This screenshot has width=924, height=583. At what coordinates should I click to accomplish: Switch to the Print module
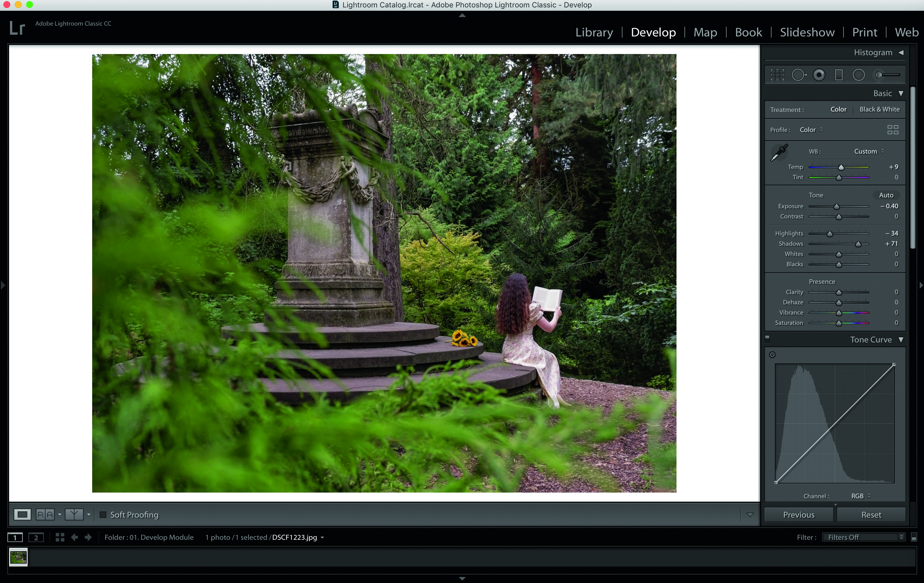click(x=865, y=32)
